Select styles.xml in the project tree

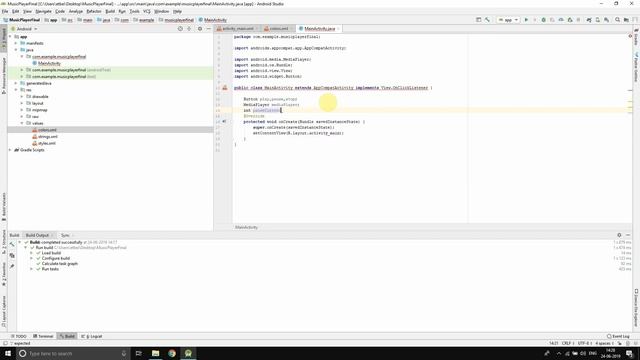point(47,143)
